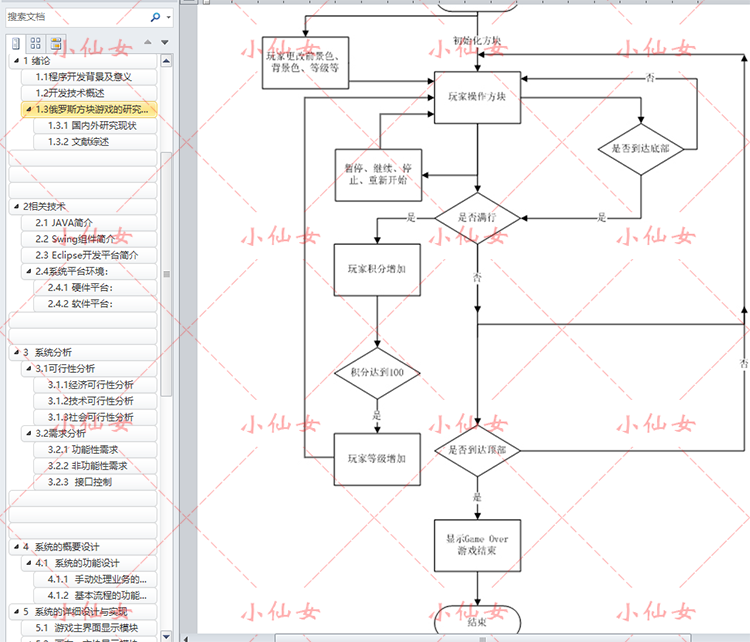This screenshot has width=750, height=642.
Task: Click the '初始化方块' flow label
Action: (x=477, y=41)
